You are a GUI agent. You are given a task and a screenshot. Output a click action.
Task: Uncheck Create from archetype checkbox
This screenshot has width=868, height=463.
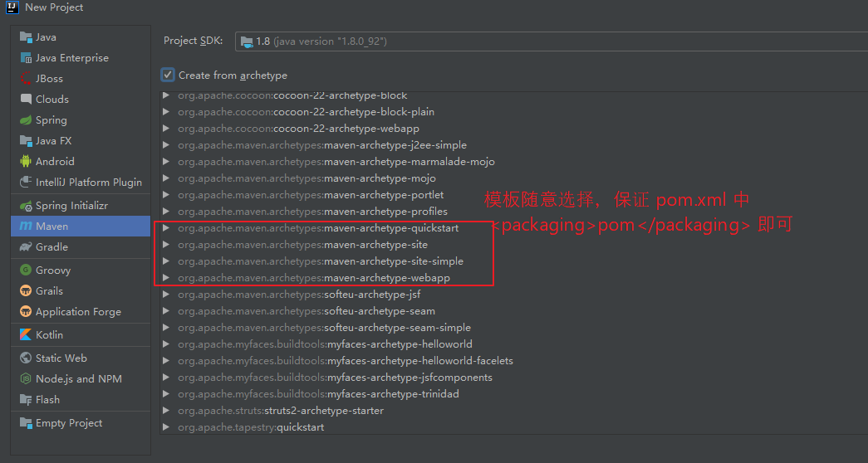(x=167, y=75)
